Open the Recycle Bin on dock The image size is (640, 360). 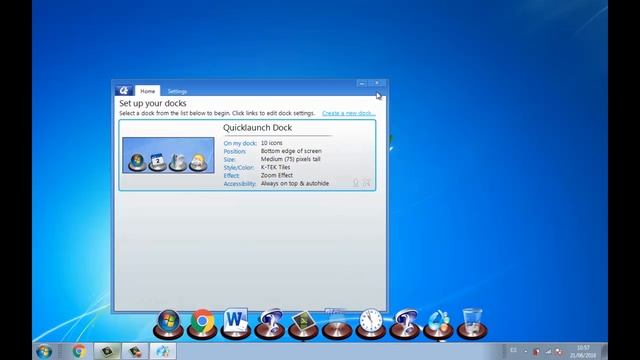[x=472, y=324]
